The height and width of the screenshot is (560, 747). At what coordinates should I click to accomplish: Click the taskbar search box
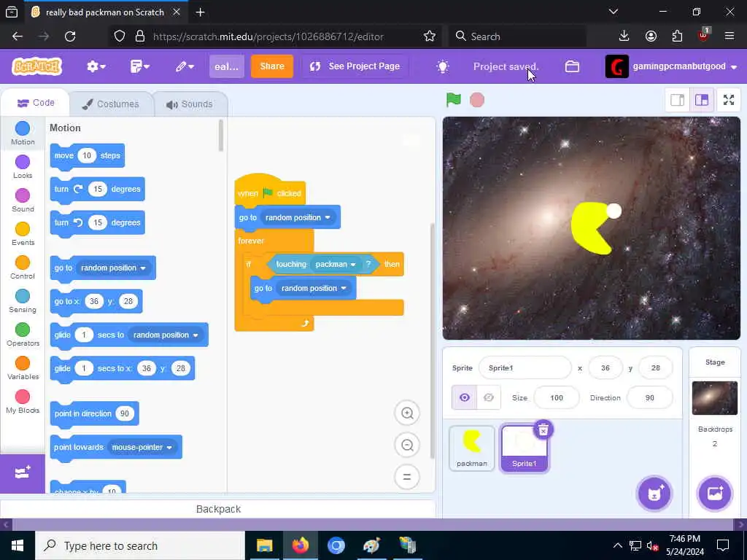pos(139,545)
